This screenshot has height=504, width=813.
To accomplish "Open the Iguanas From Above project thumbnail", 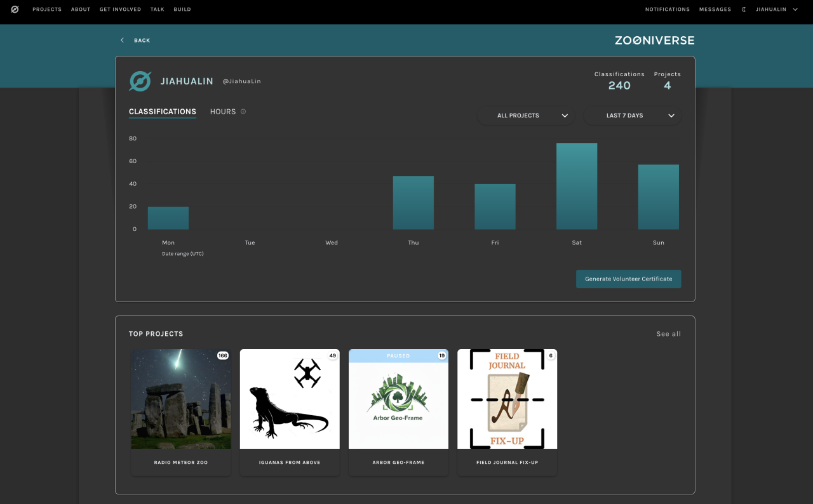I will [x=290, y=399].
